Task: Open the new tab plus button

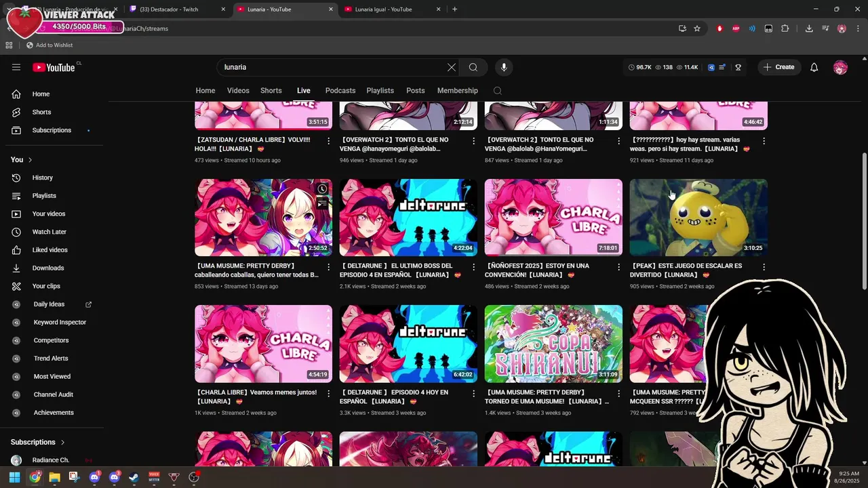Action: pyautogui.click(x=454, y=9)
